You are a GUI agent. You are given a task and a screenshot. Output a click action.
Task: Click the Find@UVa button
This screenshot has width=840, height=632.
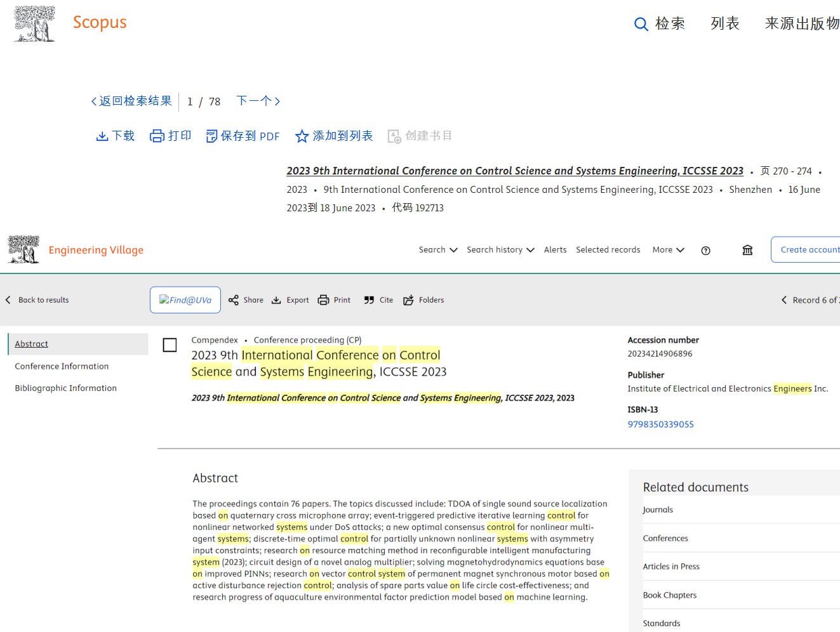point(185,300)
